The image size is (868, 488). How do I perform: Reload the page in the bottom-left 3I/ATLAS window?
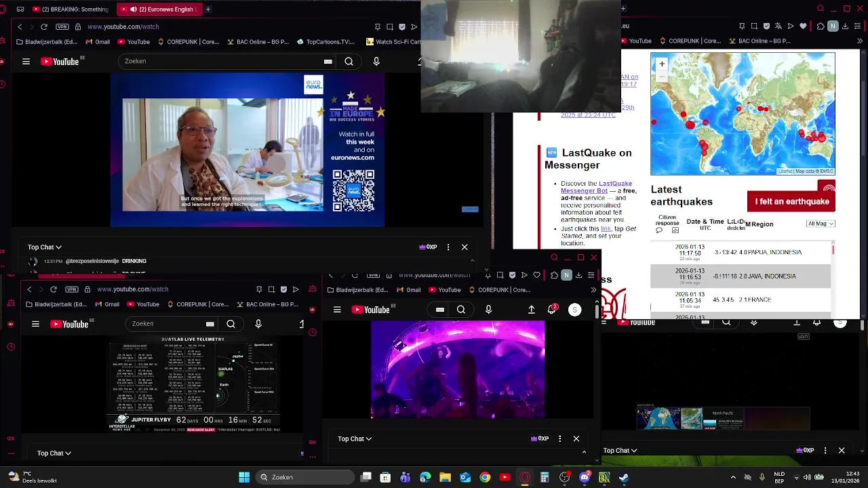[x=54, y=289]
